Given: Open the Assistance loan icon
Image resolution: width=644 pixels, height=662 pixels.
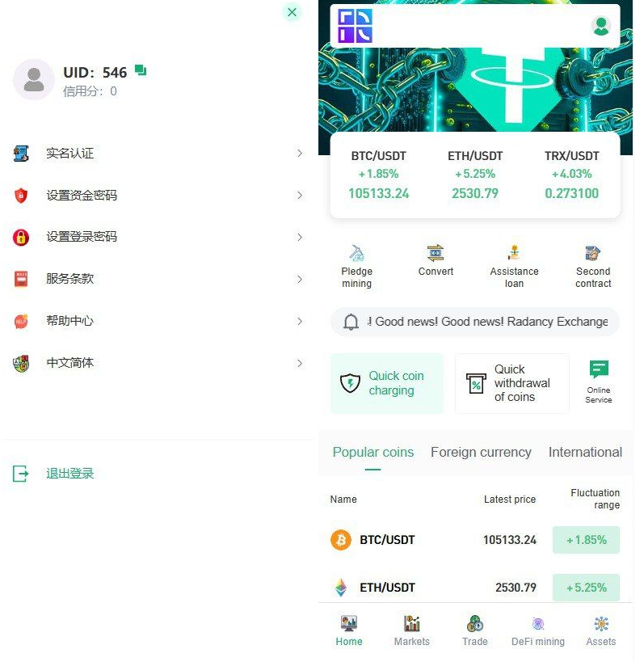Looking at the screenshot, I should 514,253.
